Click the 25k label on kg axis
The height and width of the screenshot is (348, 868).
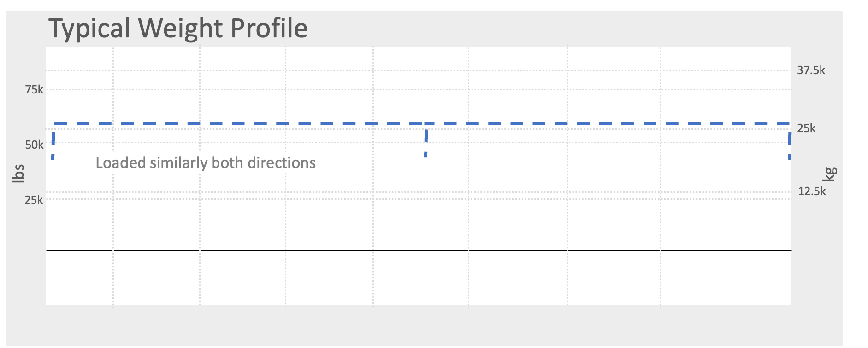pos(806,128)
